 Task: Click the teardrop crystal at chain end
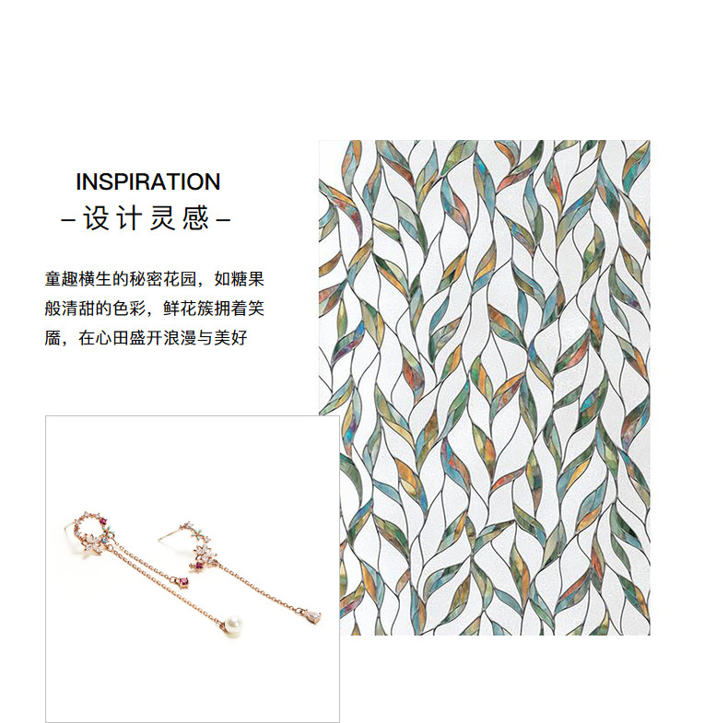coord(315,616)
